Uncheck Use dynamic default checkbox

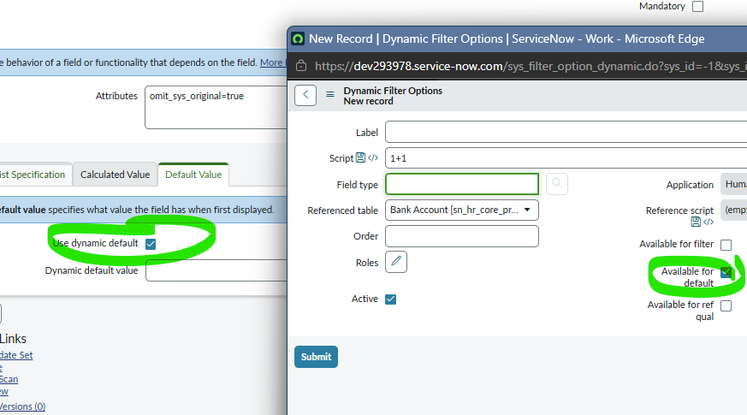coord(151,244)
